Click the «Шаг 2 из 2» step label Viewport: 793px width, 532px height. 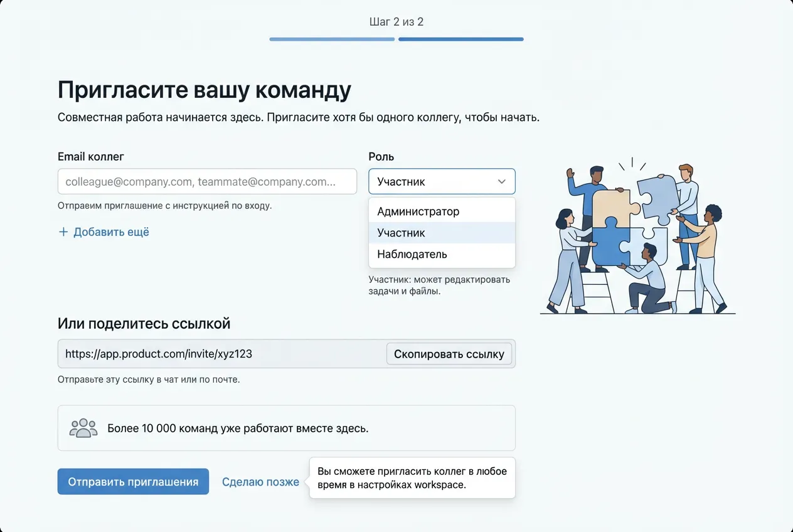[x=396, y=22]
